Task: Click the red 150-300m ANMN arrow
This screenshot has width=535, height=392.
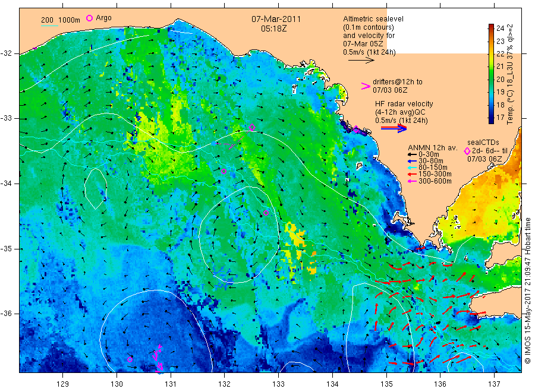Action: (x=412, y=174)
